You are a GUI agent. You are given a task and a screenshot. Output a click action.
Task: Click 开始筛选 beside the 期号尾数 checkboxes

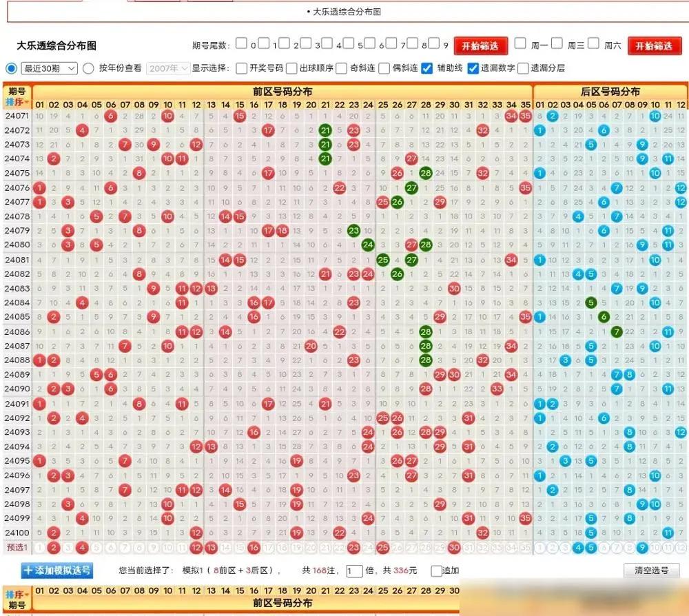480,45
